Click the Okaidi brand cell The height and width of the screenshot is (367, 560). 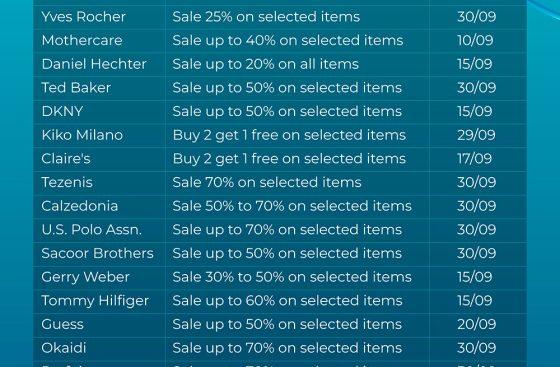point(64,348)
